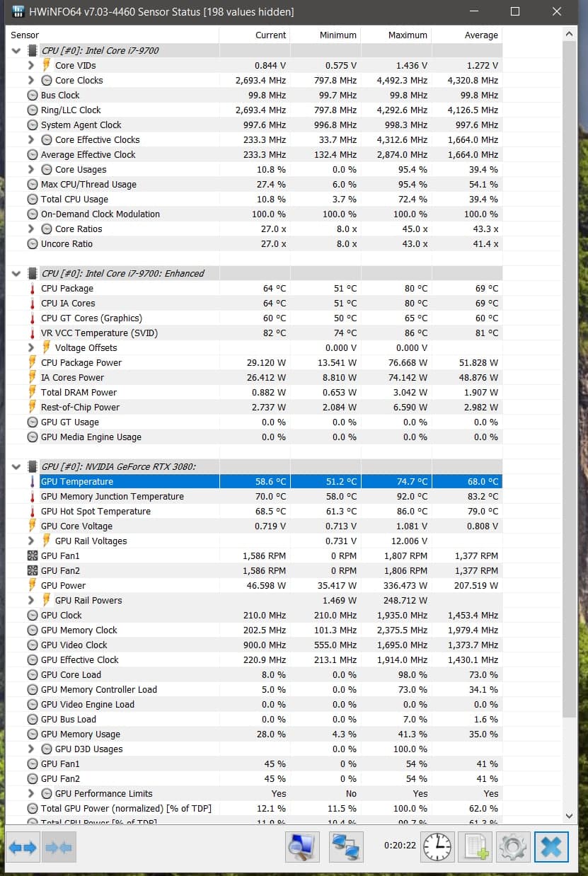Select the highlighted GPU Temperature row label
The image size is (588, 876).
pyautogui.click(x=77, y=481)
